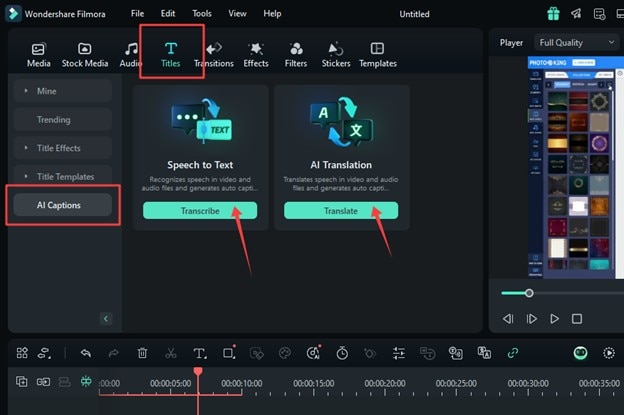Click the delete trash icon
This screenshot has width=624, height=415.
pos(142,353)
